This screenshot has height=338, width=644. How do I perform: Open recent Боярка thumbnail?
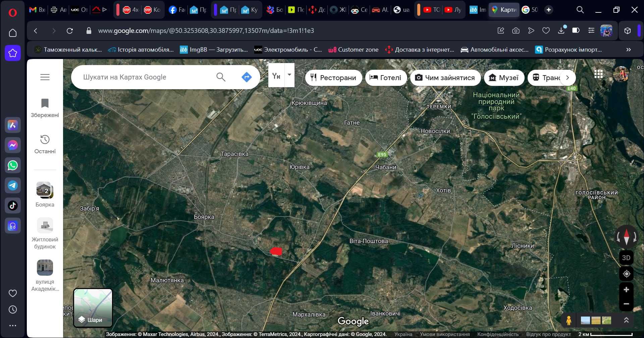(x=45, y=194)
